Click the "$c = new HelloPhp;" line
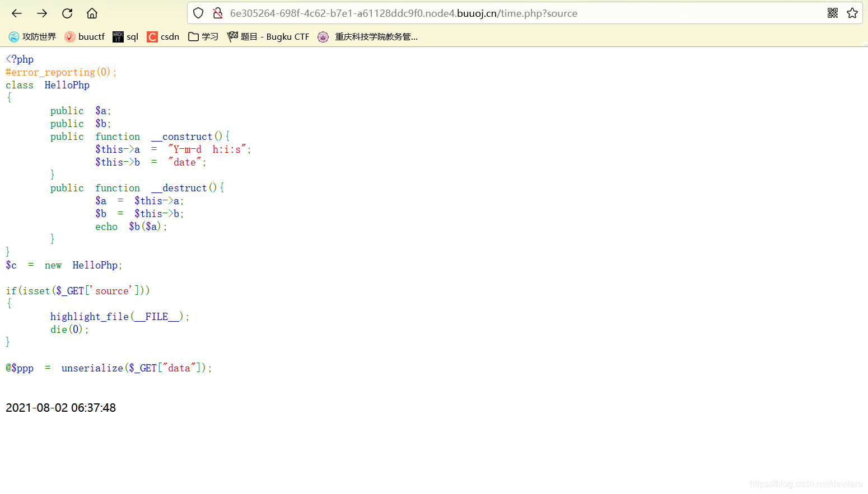This screenshot has height=494, width=868. [64, 265]
